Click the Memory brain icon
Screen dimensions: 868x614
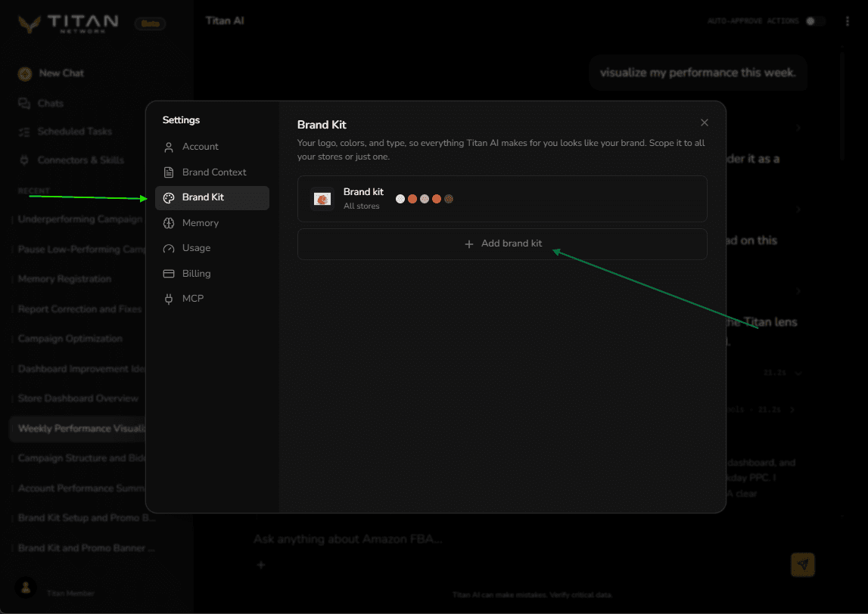pos(169,223)
